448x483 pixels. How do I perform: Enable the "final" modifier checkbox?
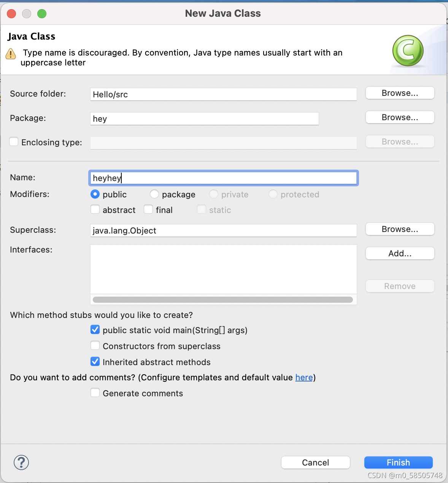(x=148, y=209)
